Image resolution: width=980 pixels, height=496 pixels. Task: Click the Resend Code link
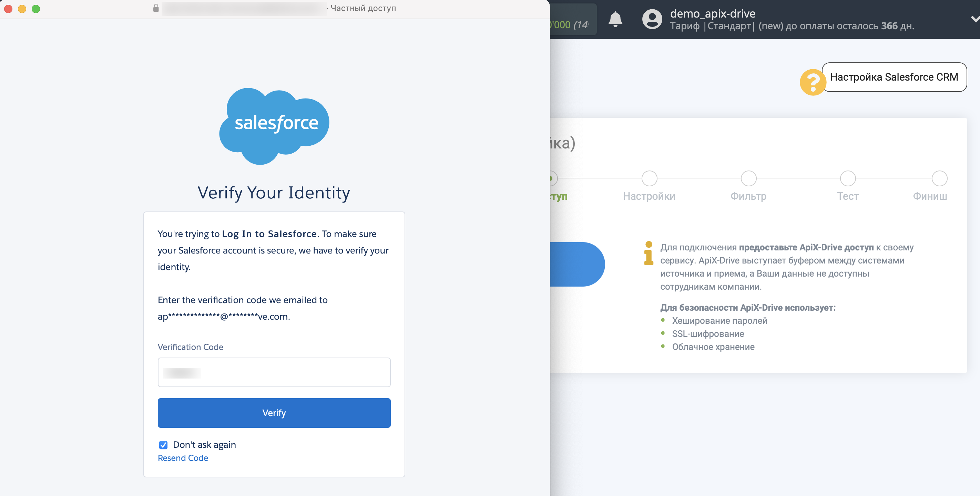coord(183,458)
